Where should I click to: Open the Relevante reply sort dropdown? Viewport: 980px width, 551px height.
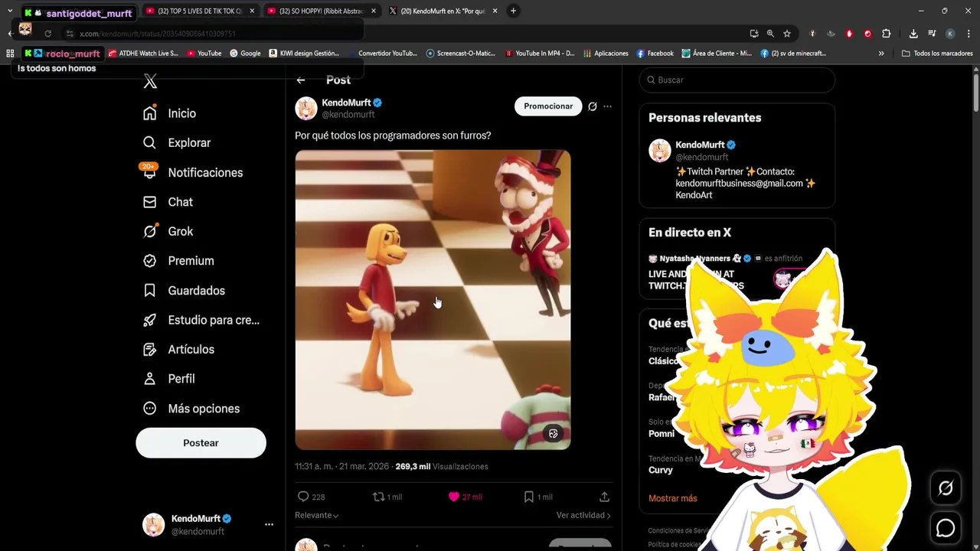pos(316,516)
